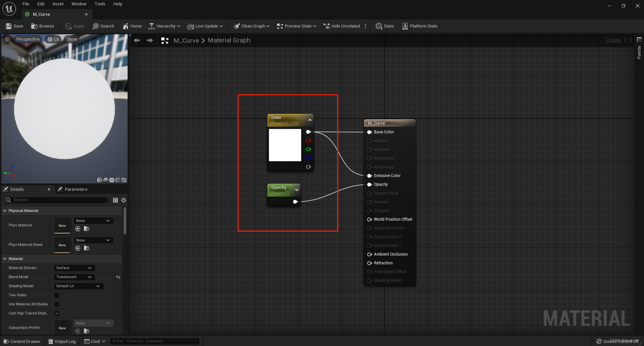Open the material Search tool

point(103,26)
